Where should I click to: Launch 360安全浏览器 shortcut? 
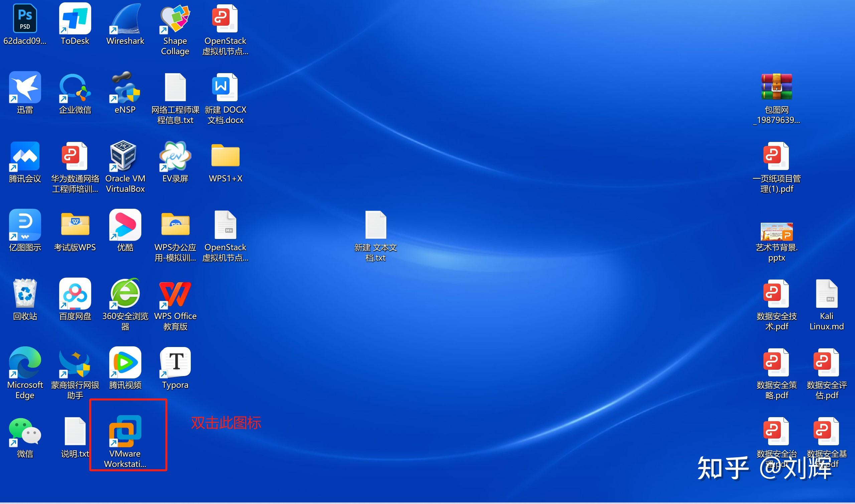click(125, 294)
